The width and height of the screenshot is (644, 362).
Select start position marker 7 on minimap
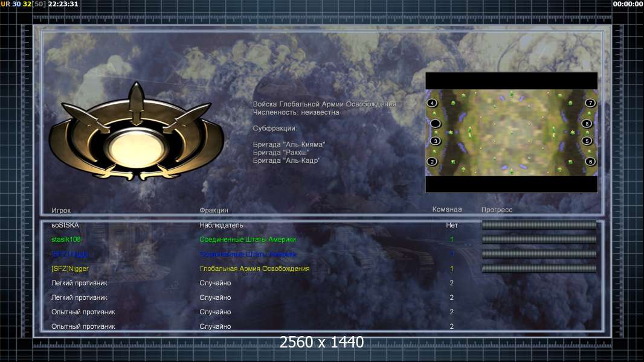(590, 103)
